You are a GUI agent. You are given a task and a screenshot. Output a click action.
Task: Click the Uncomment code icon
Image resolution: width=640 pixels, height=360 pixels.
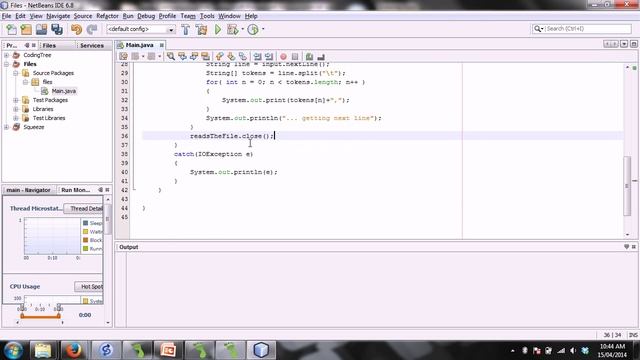[x=321, y=56]
